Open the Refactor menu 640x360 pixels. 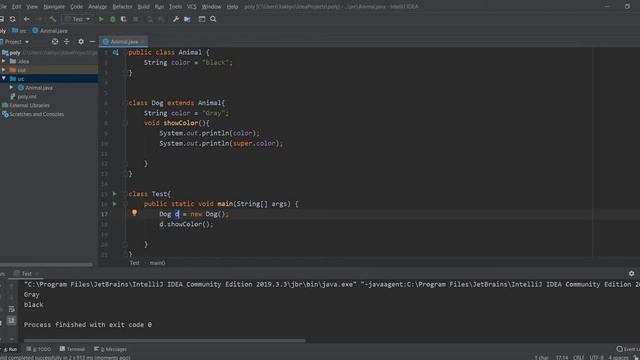[x=122, y=7]
